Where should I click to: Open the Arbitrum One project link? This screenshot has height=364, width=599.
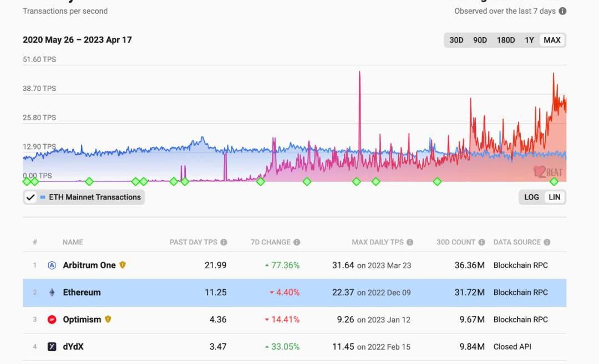tap(89, 265)
